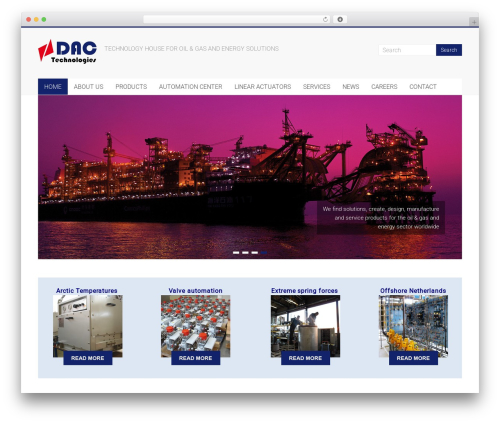Click the yellow minimize window dot
This screenshot has height=423, width=500.
[36, 19]
